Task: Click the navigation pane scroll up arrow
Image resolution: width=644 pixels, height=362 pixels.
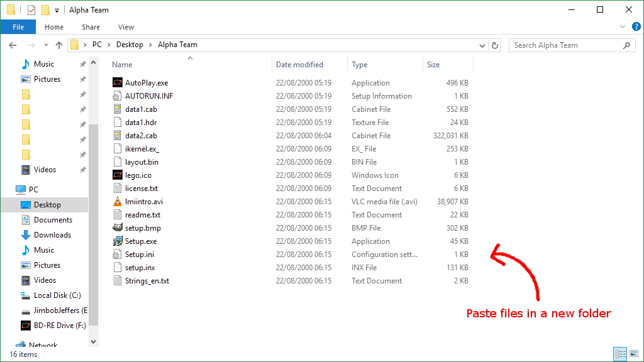Action: point(93,63)
